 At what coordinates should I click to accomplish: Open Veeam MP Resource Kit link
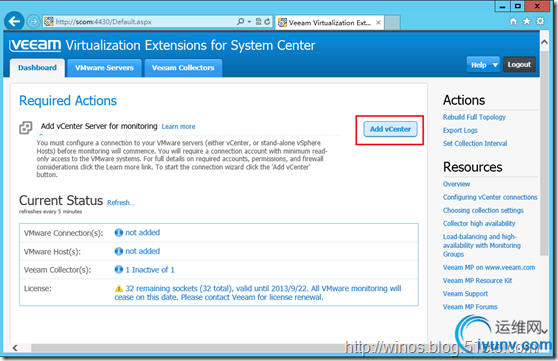point(477,281)
